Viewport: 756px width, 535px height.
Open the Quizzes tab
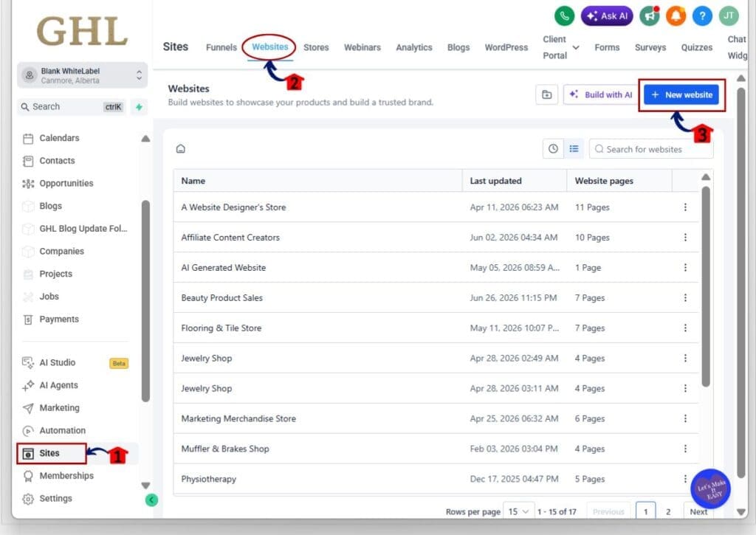pyautogui.click(x=697, y=47)
